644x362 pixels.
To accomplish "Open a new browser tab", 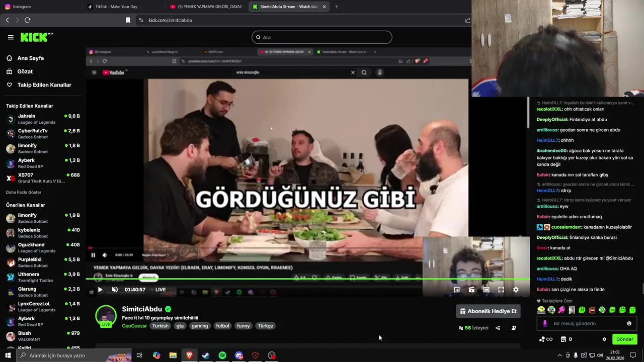I will coord(337,7).
